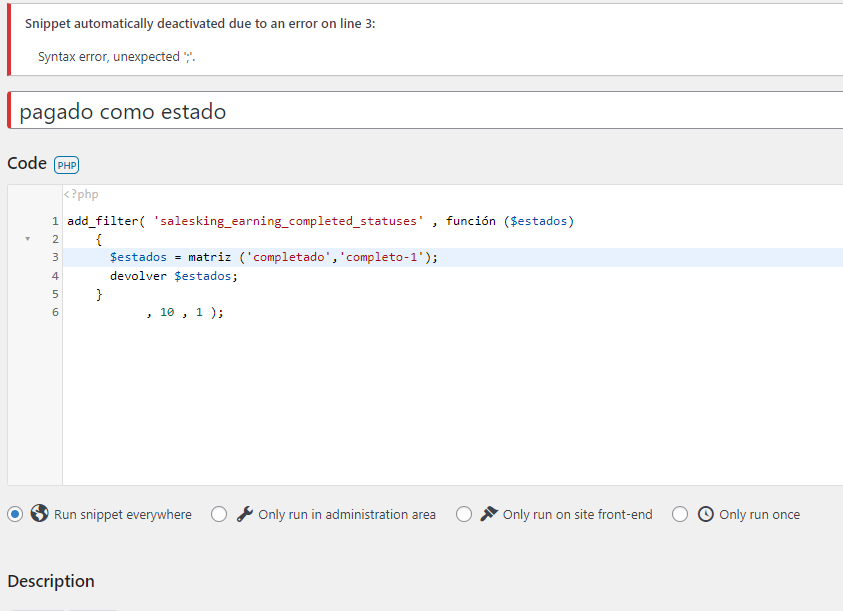Click the snippet title field 'pagado como estado'
Viewport: 843px width, 611px height.
click(x=425, y=110)
